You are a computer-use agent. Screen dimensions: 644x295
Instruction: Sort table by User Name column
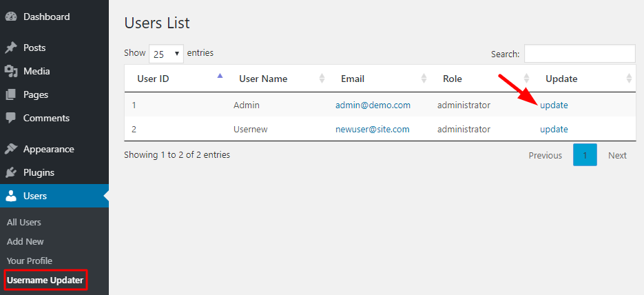coord(263,79)
